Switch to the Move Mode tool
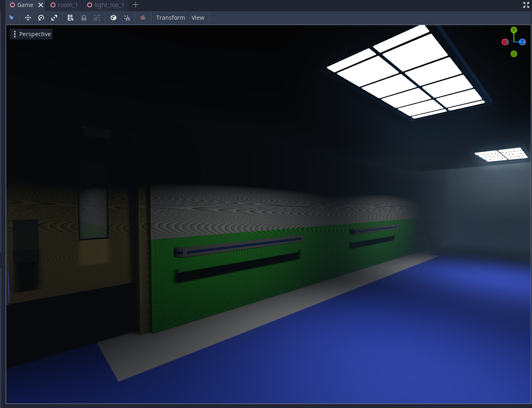The height and width of the screenshot is (408, 532). [28, 18]
